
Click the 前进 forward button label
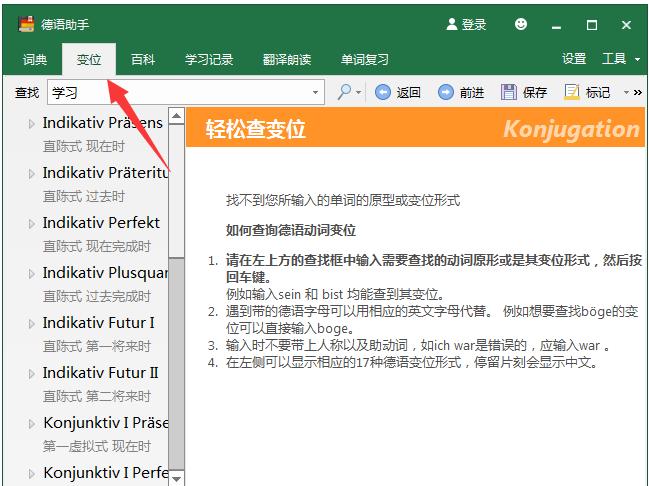(472, 92)
